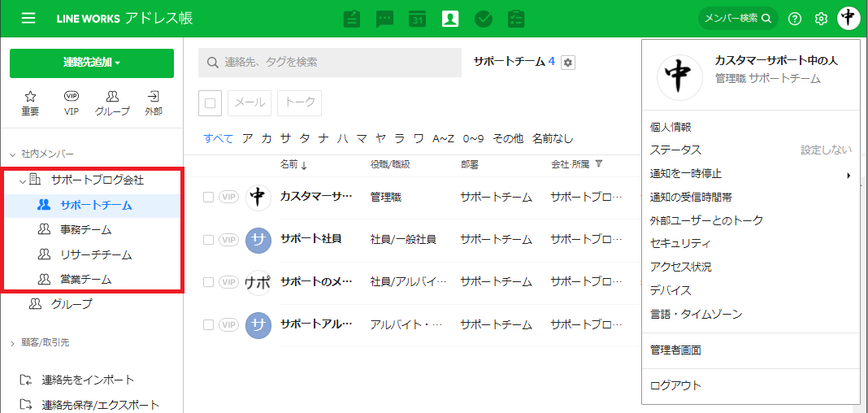Check the box for サポート社員 row
The height and width of the screenshot is (413, 868).
pyautogui.click(x=209, y=240)
